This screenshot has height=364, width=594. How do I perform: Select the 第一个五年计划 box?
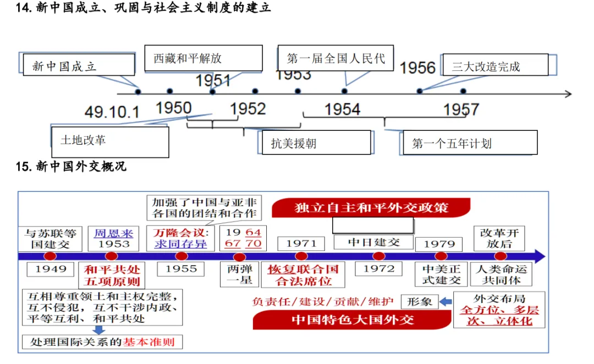point(470,142)
